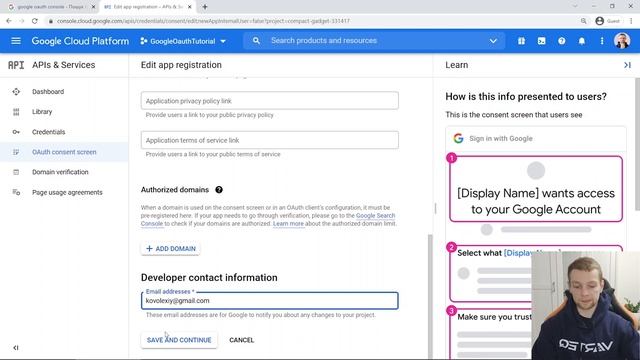The image size is (640, 360).
Task: Open the user account avatar
Action: (x=622, y=41)
